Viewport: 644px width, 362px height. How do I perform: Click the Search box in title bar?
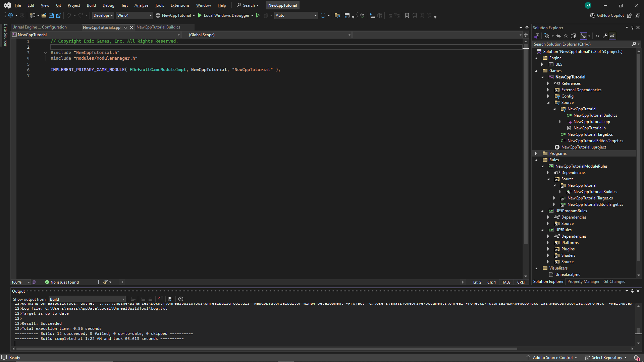248,5
